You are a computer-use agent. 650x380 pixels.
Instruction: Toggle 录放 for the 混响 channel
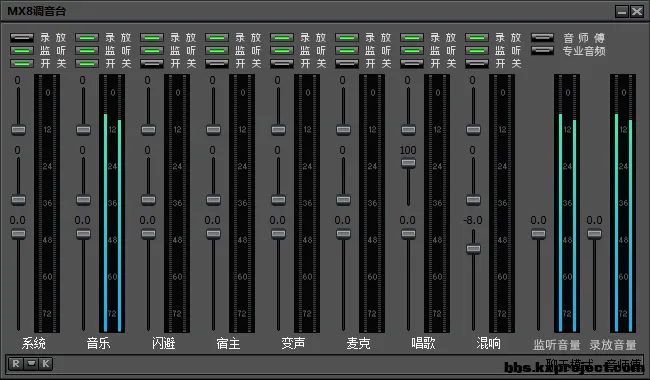[477, 38]
